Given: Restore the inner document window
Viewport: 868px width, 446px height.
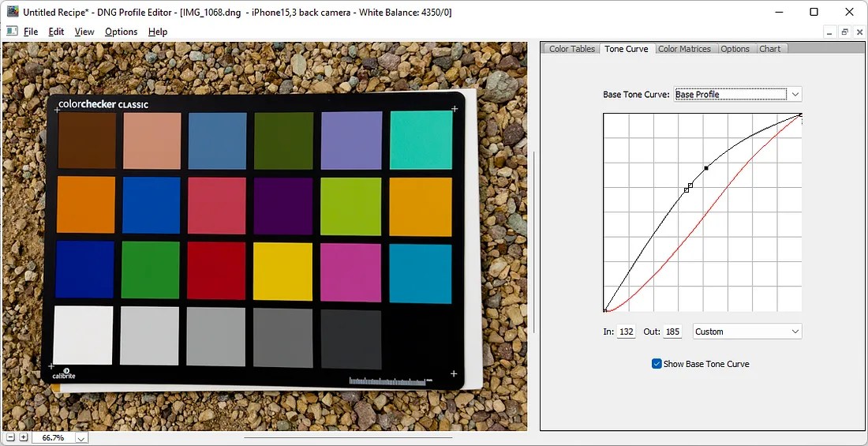Looking at the screenshot, I should click(x=844, y=32).
